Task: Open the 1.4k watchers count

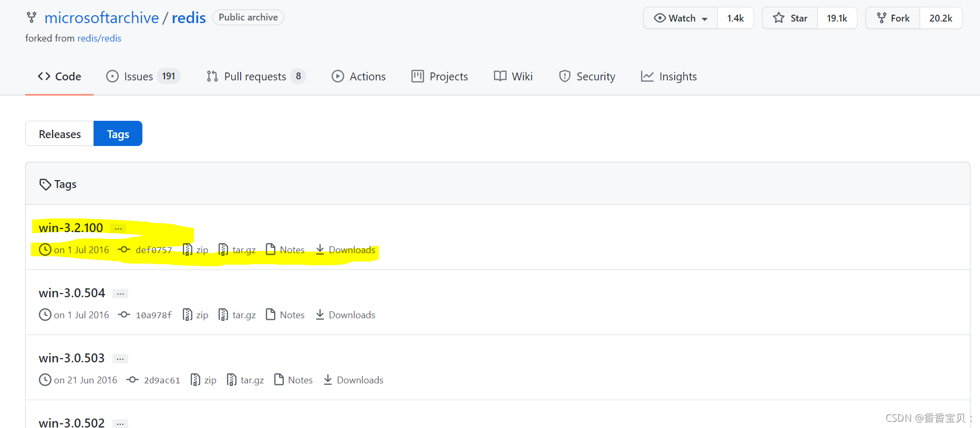Action: (x=735, y=18)
